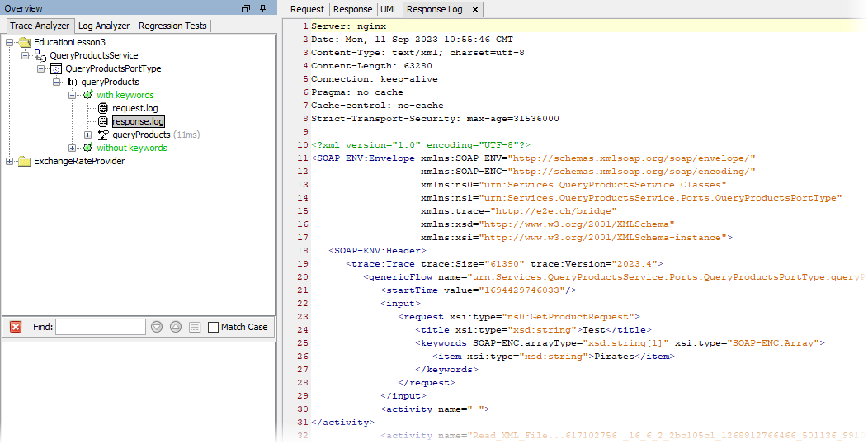Image resolution: width=868 pixels, height=444 pixels.
Task: Expand the ExchangeRateProvider folder
Action: tap(10, 161)
